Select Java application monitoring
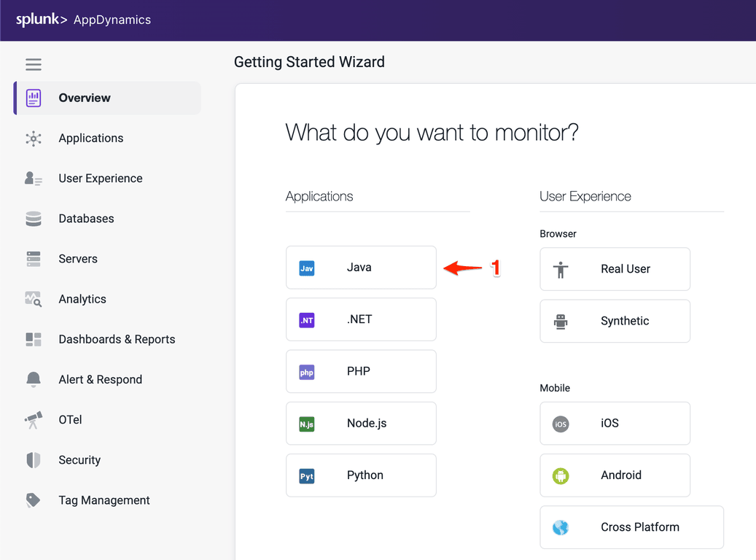Image resolution: width=756 pixels, height=560 pixels. pos(361,268)
